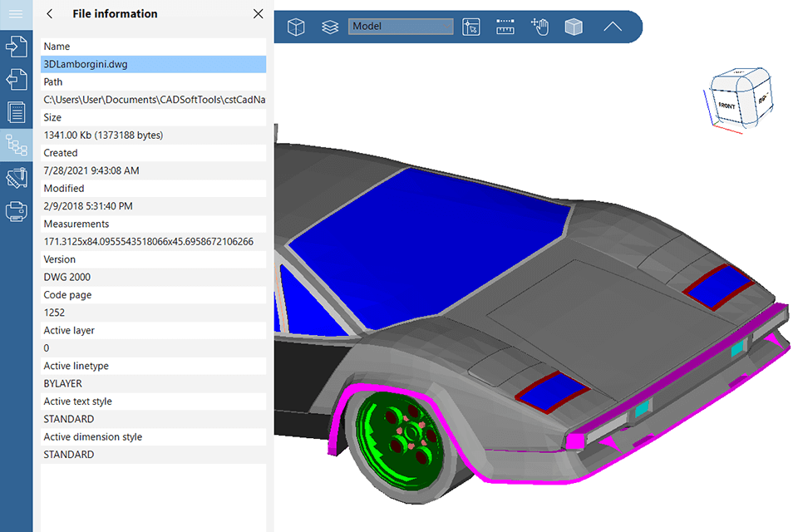Click the open/import file sidebar icon
The image size is (798, 532).
[16, 46]
